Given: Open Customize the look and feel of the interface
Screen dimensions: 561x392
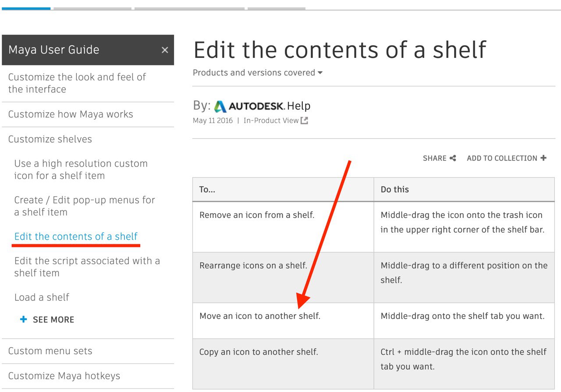Looking at the screenshot, I should point(77,83).
